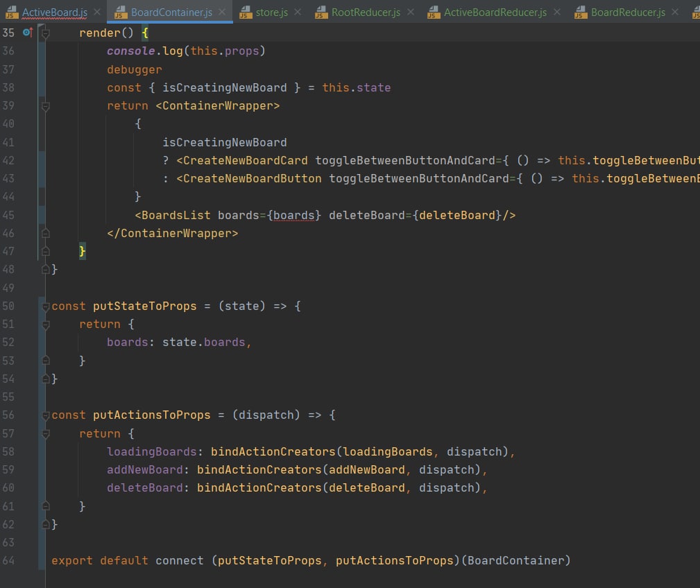Viewport: 700px width, 588px height.
Task: Click the deleteBoard key on line 60
Action: 144,488
